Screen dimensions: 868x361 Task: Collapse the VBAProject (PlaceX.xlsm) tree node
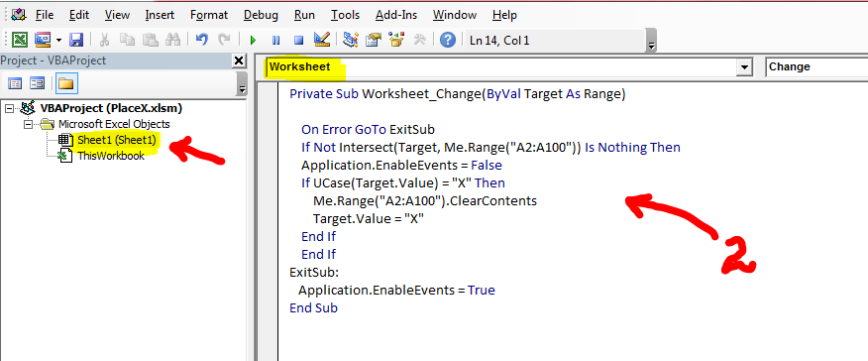tap(8, 108)
